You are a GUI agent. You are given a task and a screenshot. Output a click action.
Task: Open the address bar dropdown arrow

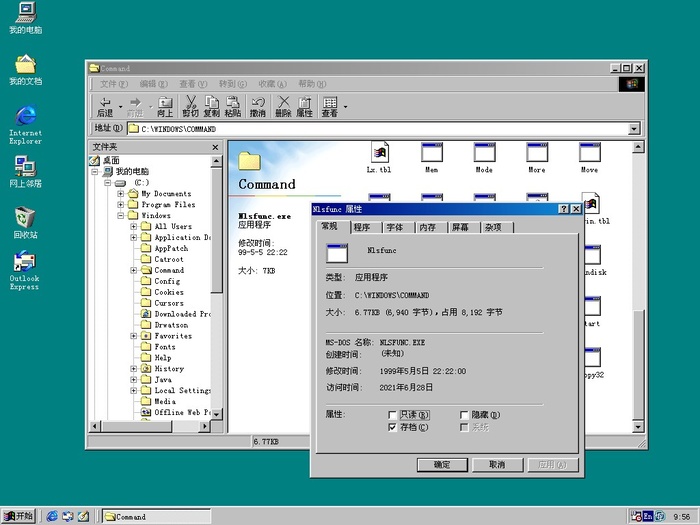(634, 129)
